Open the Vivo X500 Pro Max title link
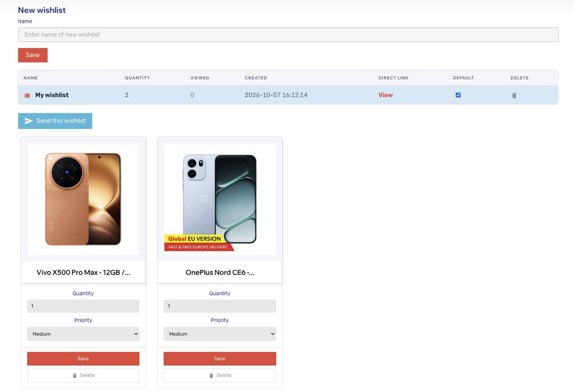 click(x=83, y=272)
